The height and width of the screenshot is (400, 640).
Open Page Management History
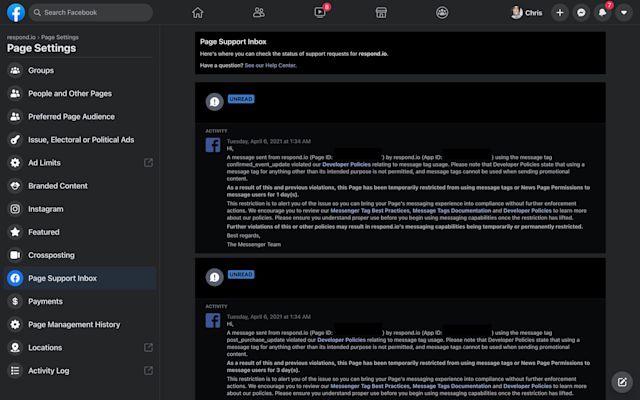pyautogui.click(x=80, y=324)
